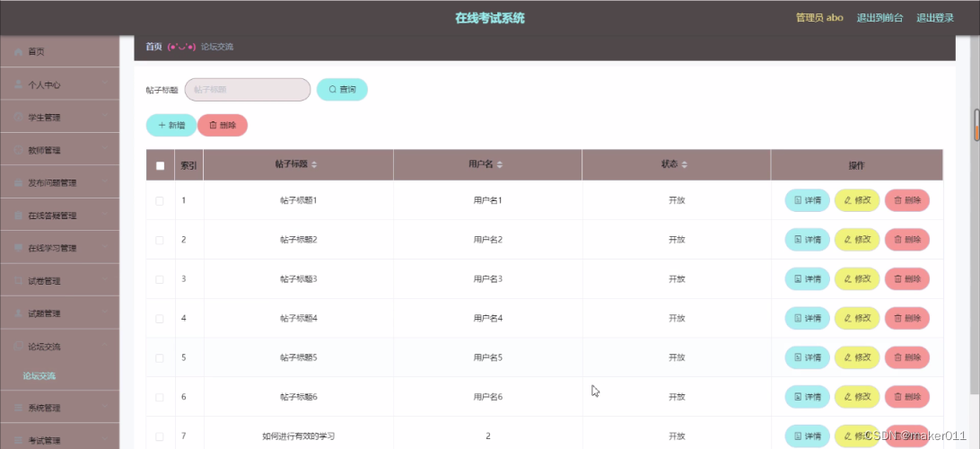Check the box for row 帖子标题4
Viewport: 980px width, 449px height.
coord(160,319)
